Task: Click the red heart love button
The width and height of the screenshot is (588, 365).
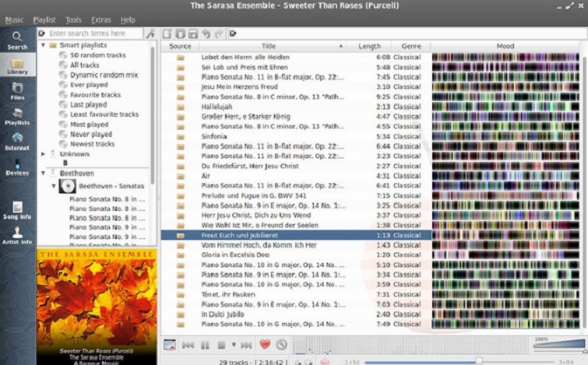Action: pos(265,344)
